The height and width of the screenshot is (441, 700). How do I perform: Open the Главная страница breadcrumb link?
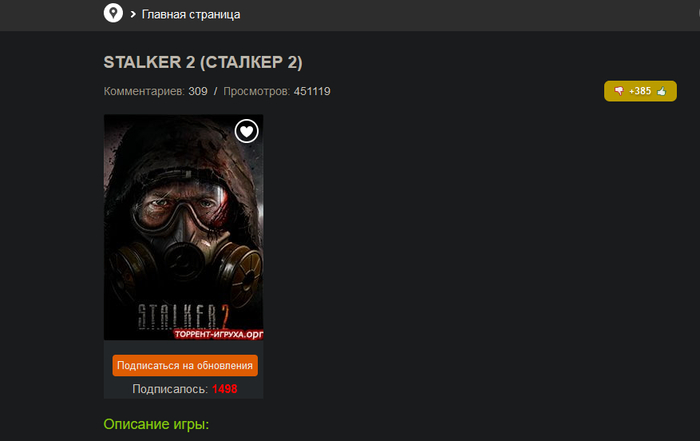point(191,14)
